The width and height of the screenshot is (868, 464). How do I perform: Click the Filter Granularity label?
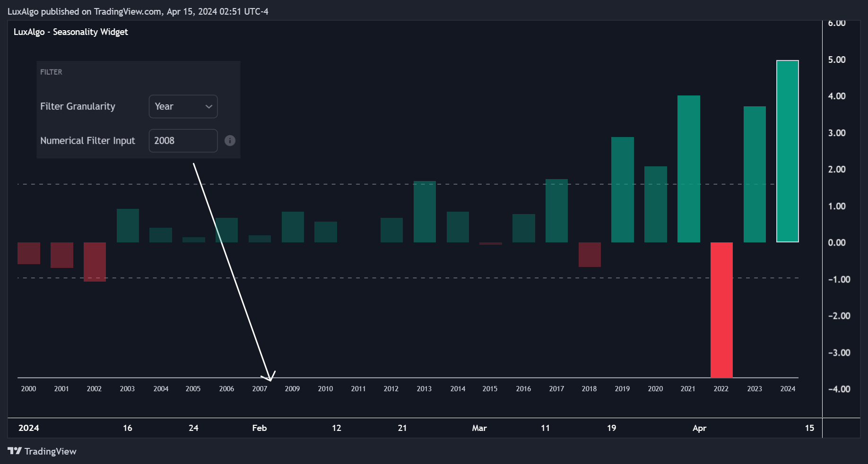click(78, 106)
